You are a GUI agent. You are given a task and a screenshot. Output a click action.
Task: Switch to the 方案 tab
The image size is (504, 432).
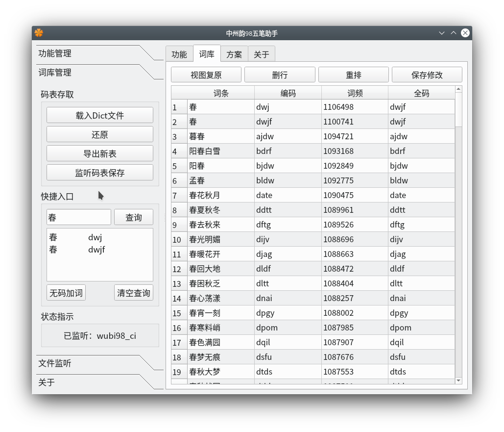point(234,54)
